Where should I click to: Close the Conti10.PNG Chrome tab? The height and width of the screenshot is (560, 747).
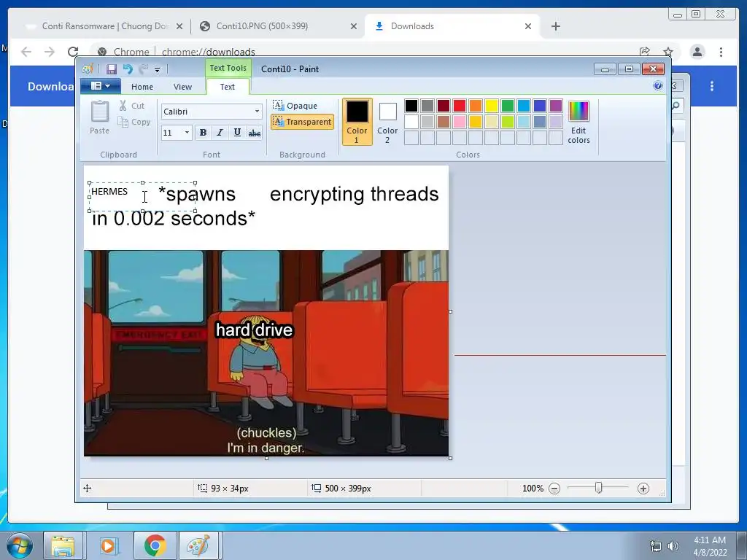pyautogui.click(x=354, y=27)
